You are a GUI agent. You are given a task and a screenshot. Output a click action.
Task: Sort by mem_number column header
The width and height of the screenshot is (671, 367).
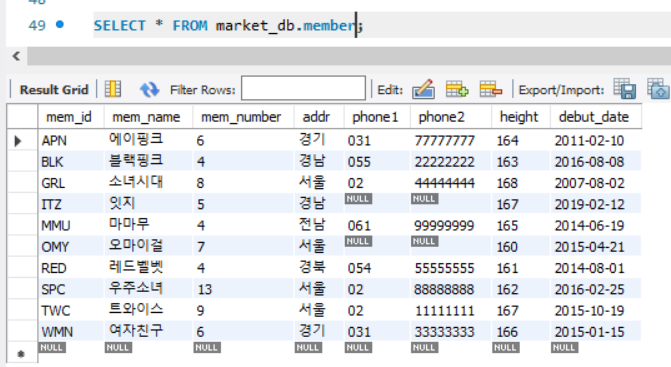pos(243,117)
